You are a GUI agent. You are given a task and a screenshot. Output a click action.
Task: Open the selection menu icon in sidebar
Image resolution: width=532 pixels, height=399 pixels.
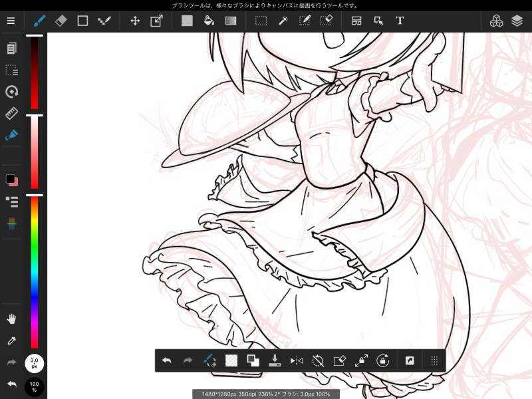click(x=11, y=70)
